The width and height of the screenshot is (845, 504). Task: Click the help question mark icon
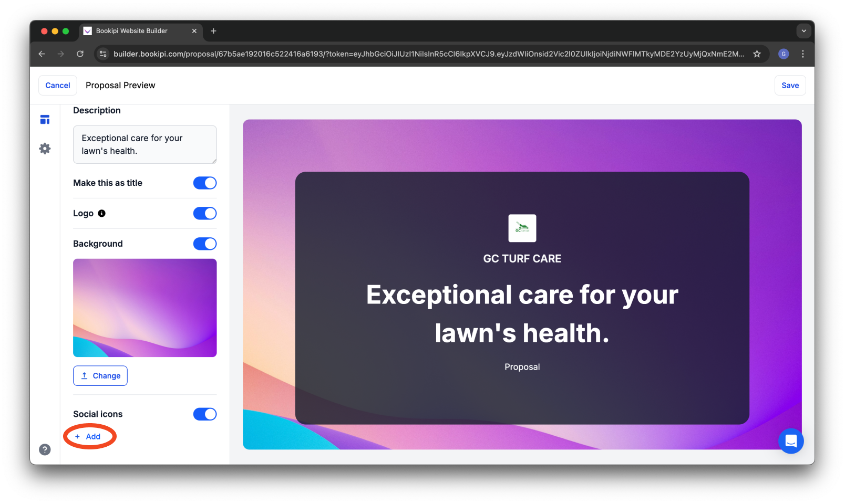click(x=45, y=449)
